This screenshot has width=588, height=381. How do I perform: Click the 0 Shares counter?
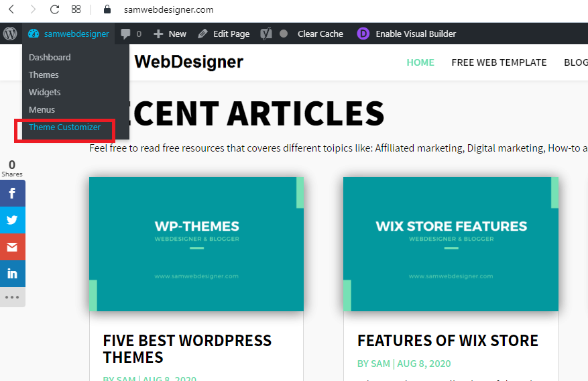tap(12, 168)
